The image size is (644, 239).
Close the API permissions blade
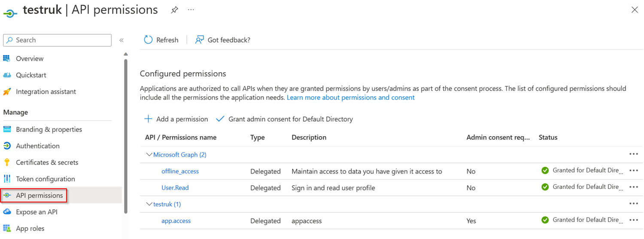pyautogui.click(x=635, y=10)
